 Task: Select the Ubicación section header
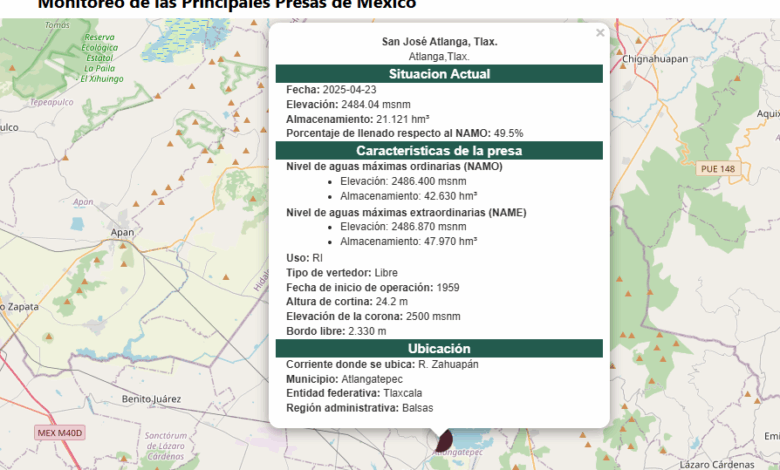pos(439,348)
